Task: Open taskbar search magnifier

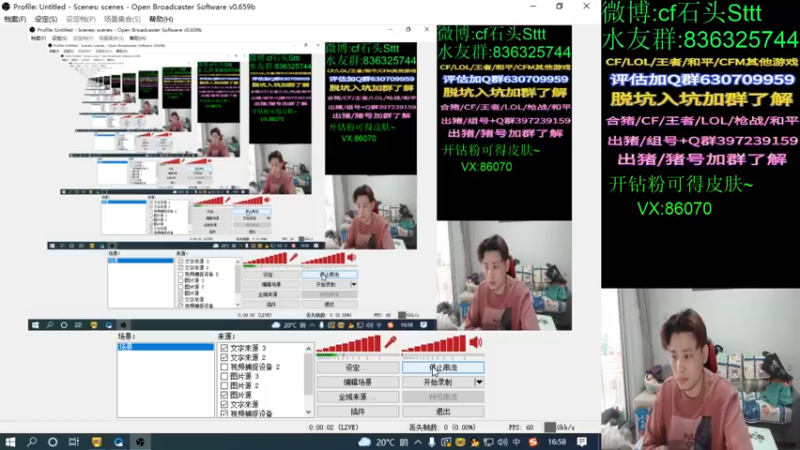Action: pos(32,442)
